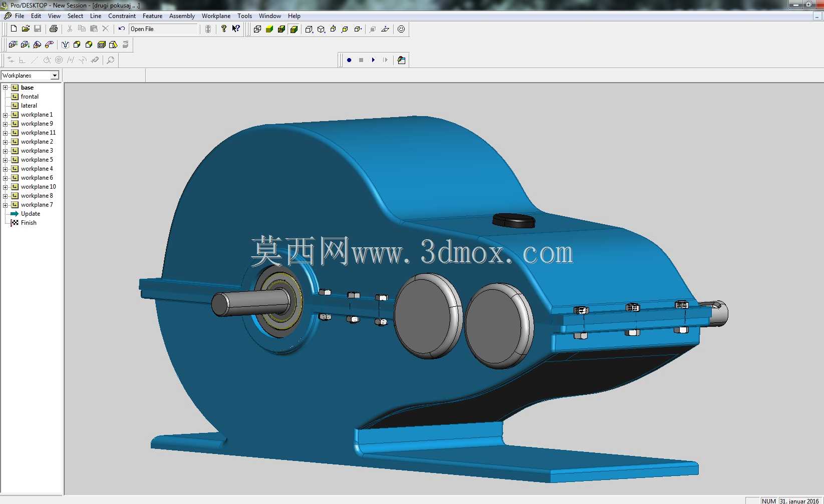Select the transparent shaded display icon
Screen dimensions: 824x504
coord(269,29)
